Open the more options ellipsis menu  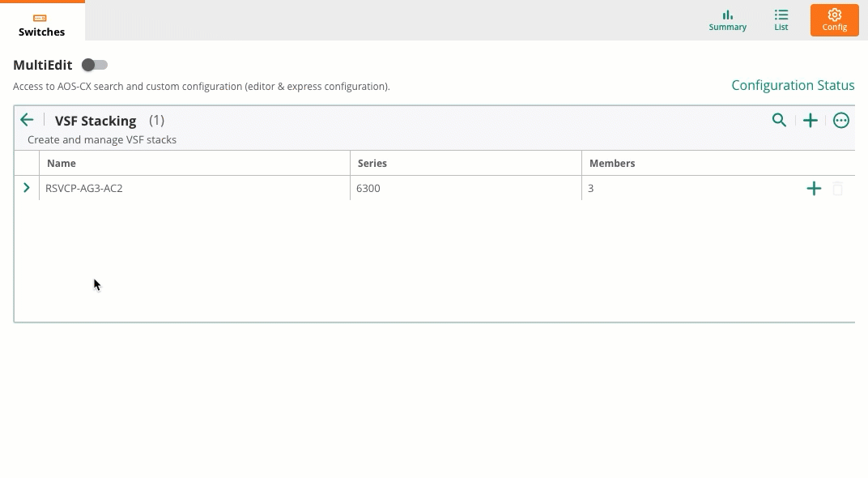[840, 120]
